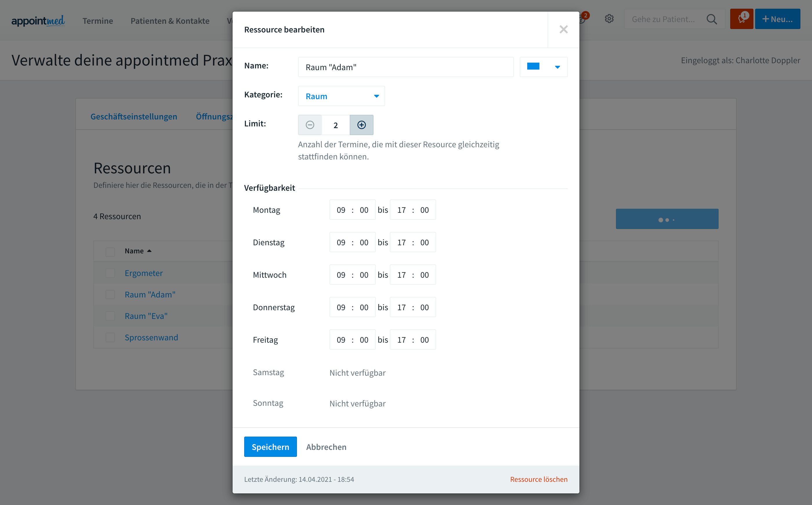Edit Mittwoch end hour 17
The height and width of the screenshot is (505, 812).
tap(401, 275)
